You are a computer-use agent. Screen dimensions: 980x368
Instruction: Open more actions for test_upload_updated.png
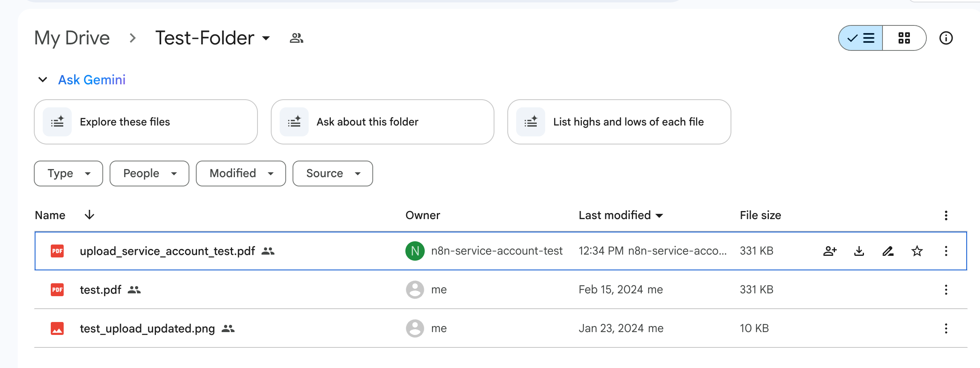tap(946, 328)
